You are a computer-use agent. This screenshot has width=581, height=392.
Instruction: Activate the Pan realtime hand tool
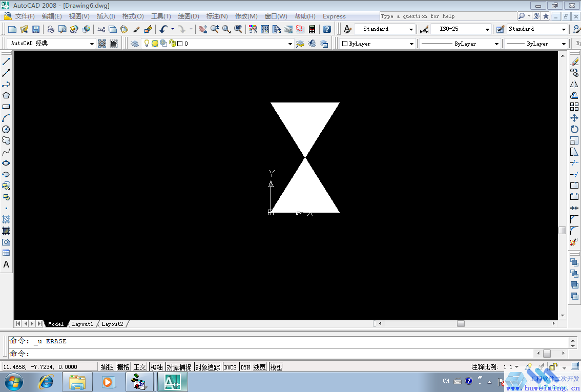coord(203,29)
